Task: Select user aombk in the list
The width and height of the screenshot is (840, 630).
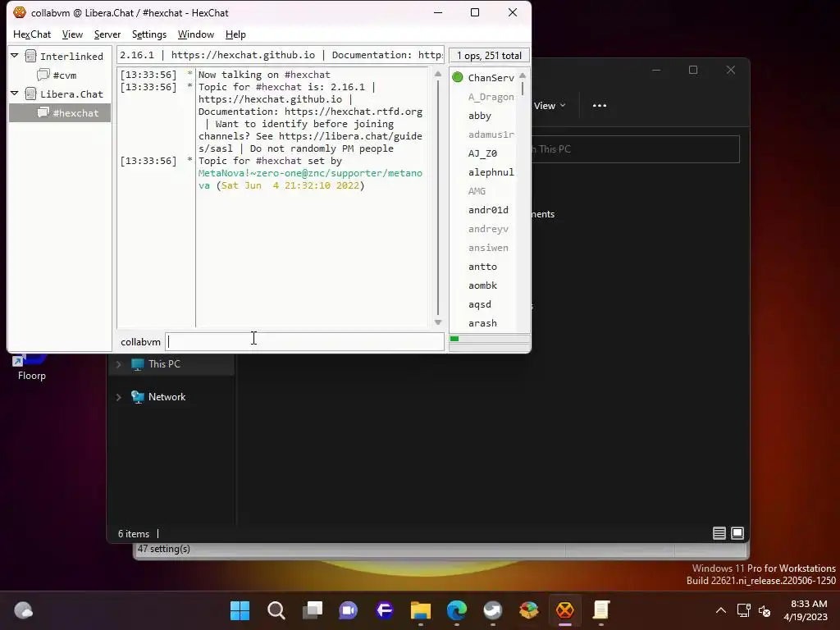Action: coord(482,285)
